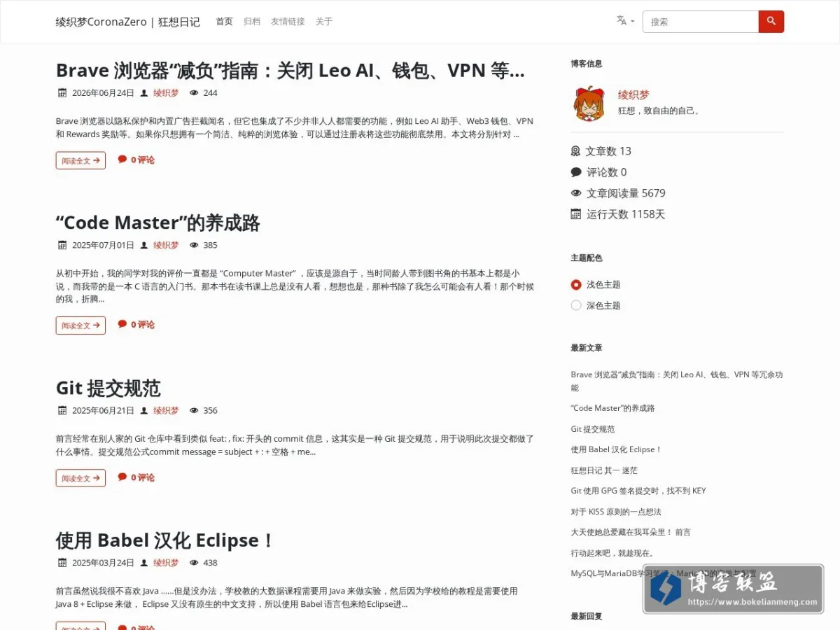Viewport: 840px width, 630px height.
Task: Click the red search button icon
Action: coord(771,22)
